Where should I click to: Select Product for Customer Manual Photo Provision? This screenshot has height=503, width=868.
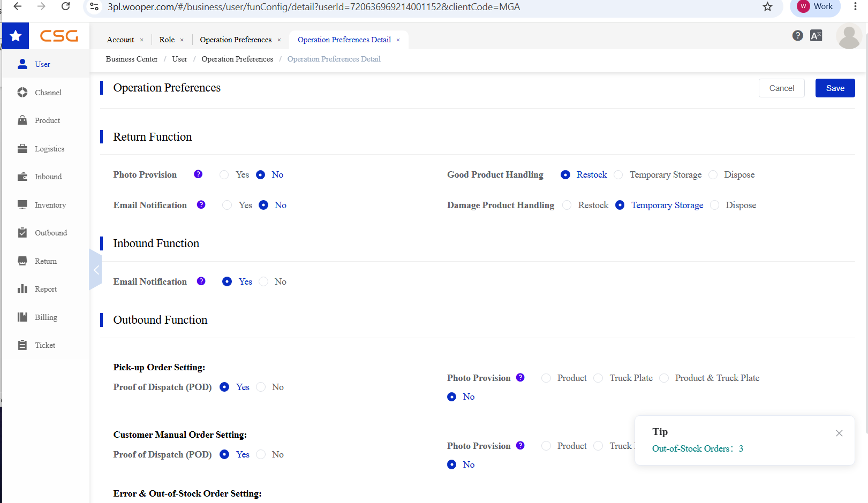pyautogui.click(x=546, y=446)
